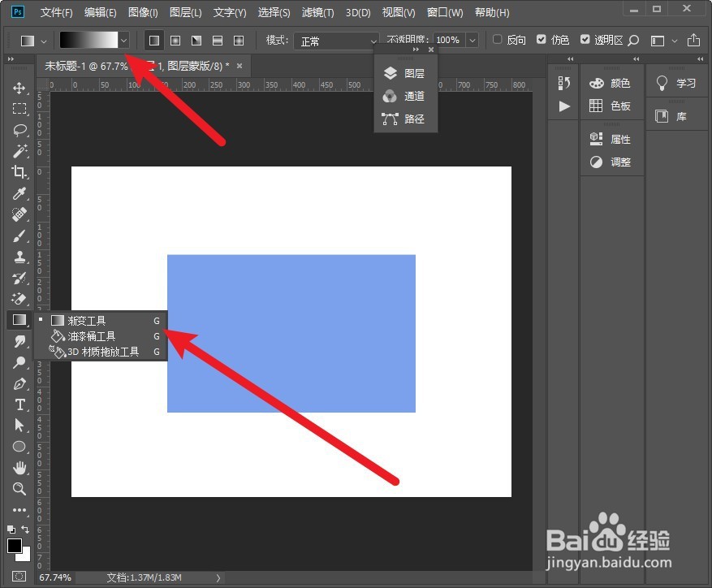Select the Rectangular Marquee tool

pos(19,109)
